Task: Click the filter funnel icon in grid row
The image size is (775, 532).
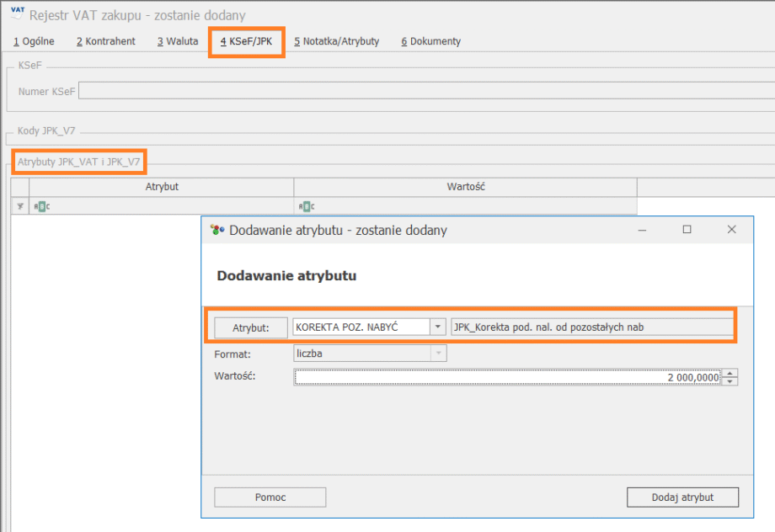Action: click(20, 206)
